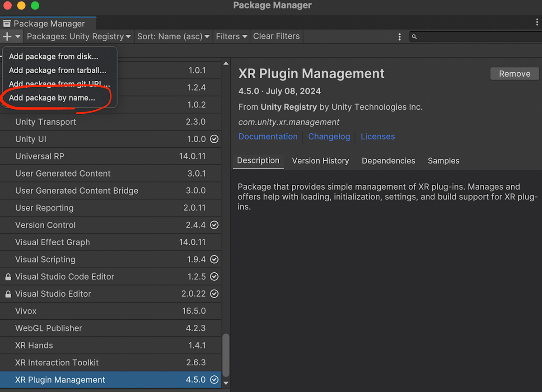Select the Universal RP package

(111, 156)
